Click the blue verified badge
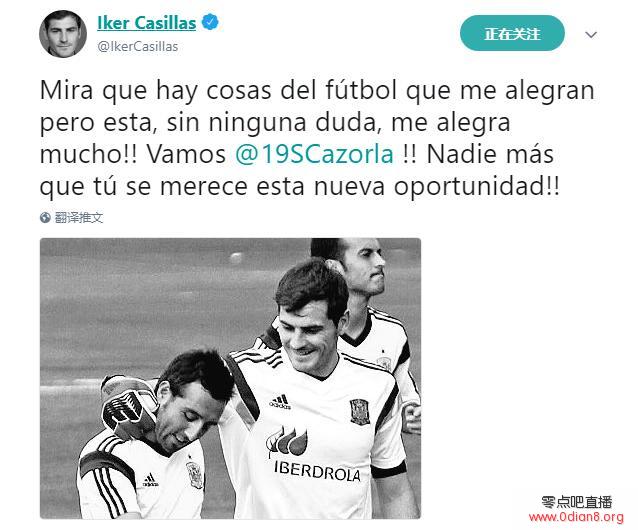Viewport: 638px width, 530px height. pyautogui.click(x=210, y=22)
